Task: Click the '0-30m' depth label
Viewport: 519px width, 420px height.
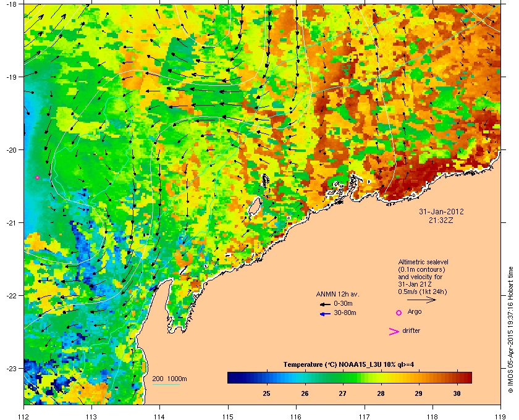Action: coord(343,303)
